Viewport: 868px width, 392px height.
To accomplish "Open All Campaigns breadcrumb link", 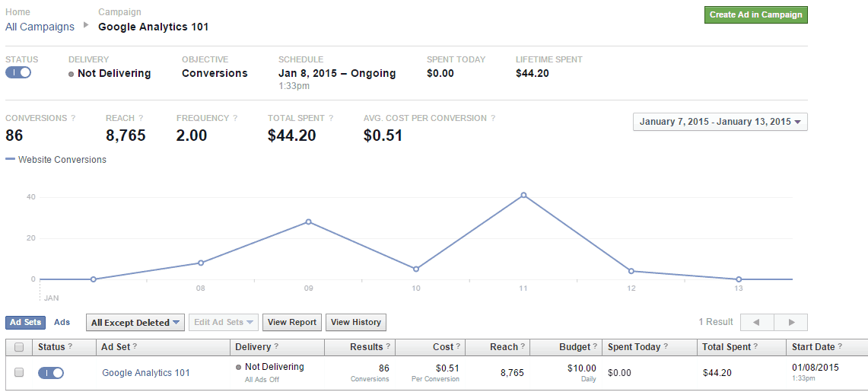I will [x=40, y=27].
